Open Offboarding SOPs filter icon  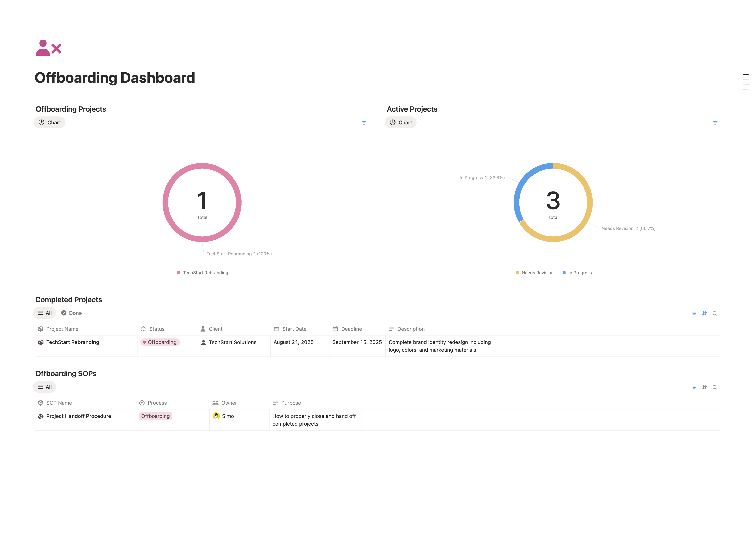694,387
